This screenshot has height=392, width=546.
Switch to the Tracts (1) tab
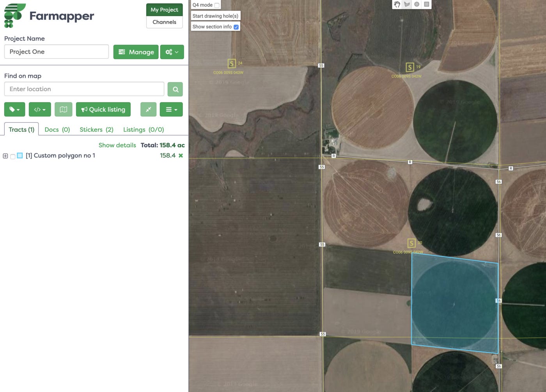[x=21, y=129]
